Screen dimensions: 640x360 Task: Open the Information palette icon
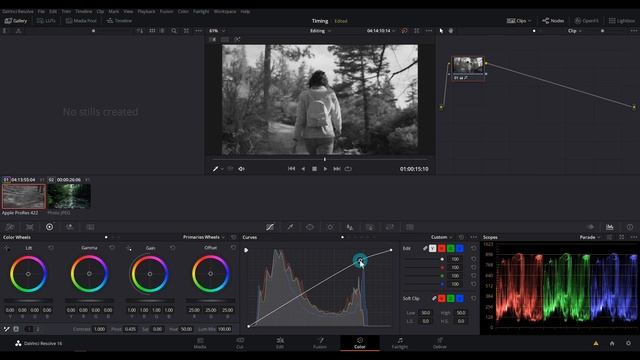(630, 227)
